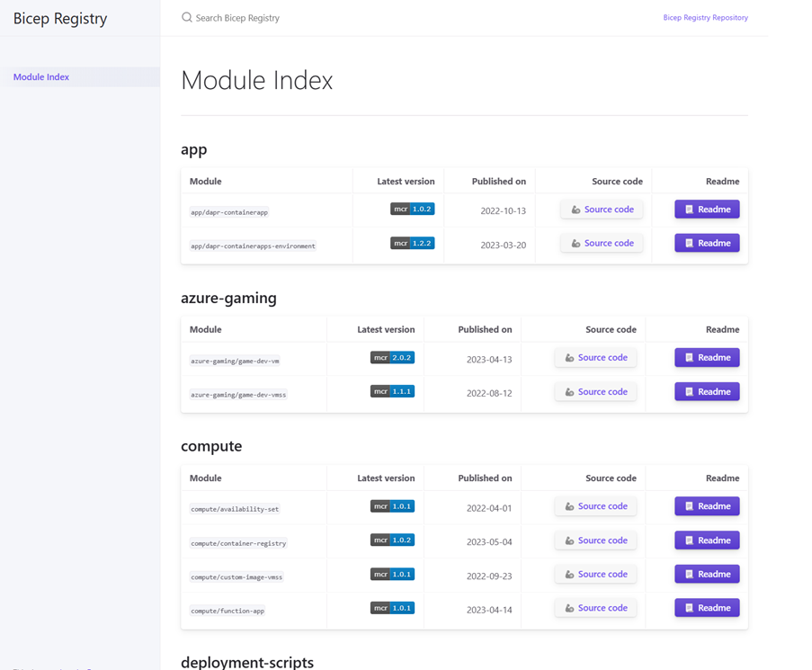
Task: Select the azure-gaming/game-dev-vm module name
Action: click(x=235, y=361)
